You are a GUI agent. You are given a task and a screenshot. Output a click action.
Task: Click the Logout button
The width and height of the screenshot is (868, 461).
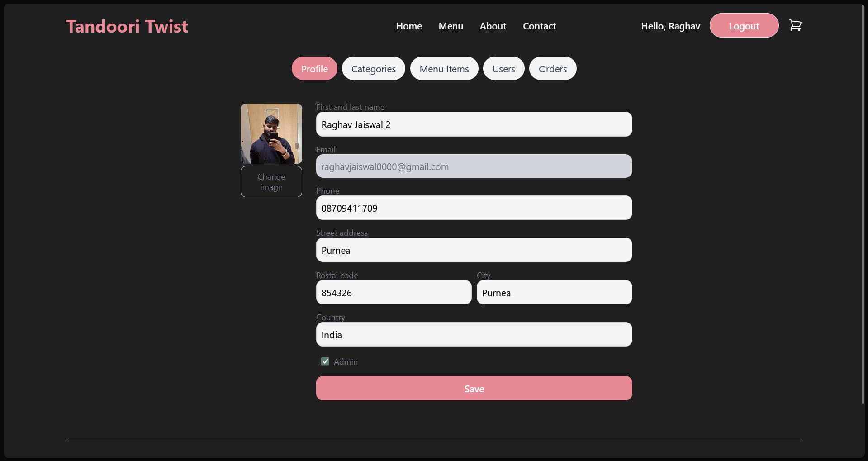[x=743, y=25]
